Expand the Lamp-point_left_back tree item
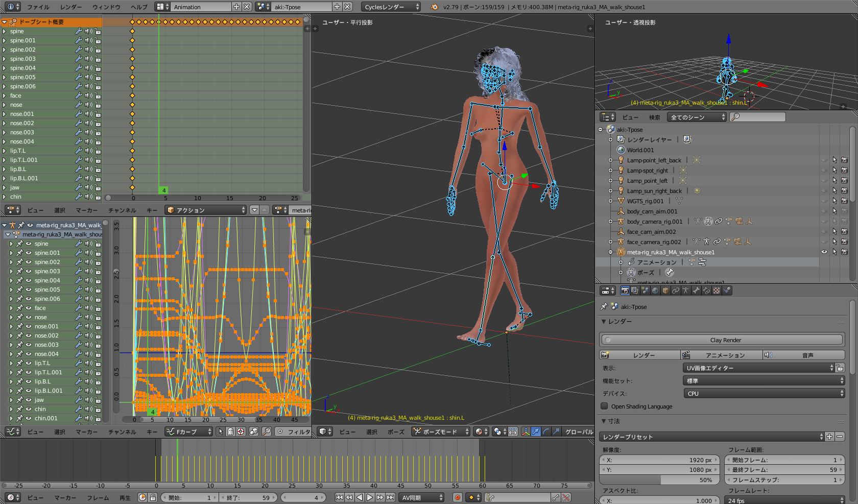This screenshot has width=858, height=504. click(610, 160)
